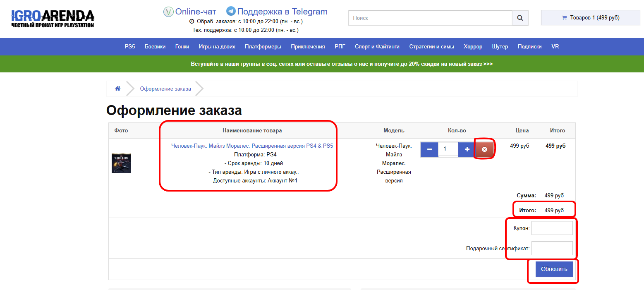Click the Купон input field

(552, 228)
